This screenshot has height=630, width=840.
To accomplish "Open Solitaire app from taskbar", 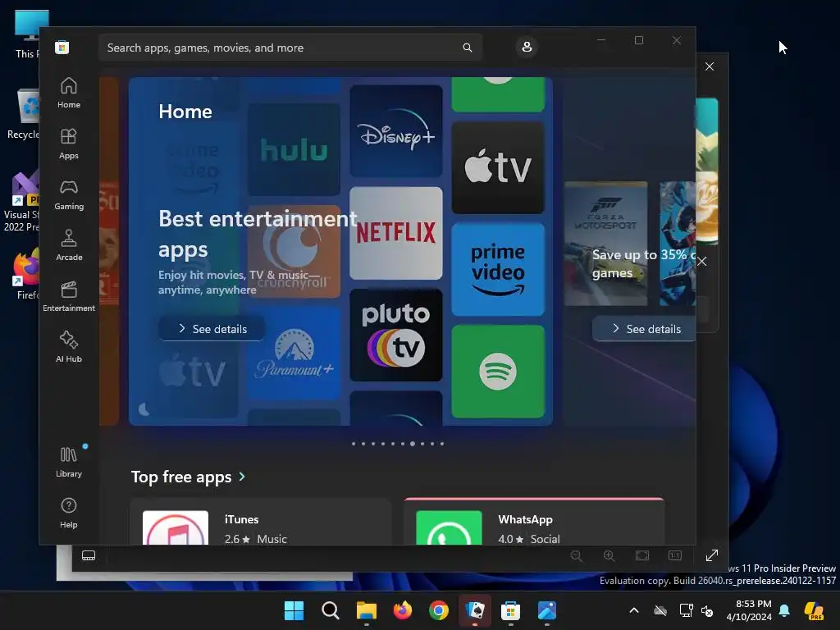I will coord(475,610).
